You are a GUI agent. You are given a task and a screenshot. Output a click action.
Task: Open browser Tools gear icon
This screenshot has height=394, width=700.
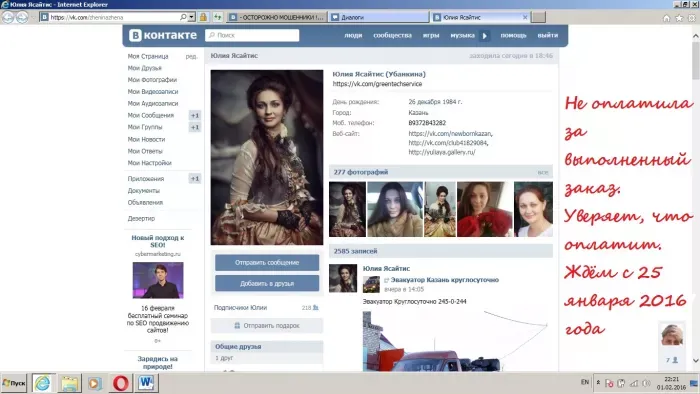[x=692, y=18]
